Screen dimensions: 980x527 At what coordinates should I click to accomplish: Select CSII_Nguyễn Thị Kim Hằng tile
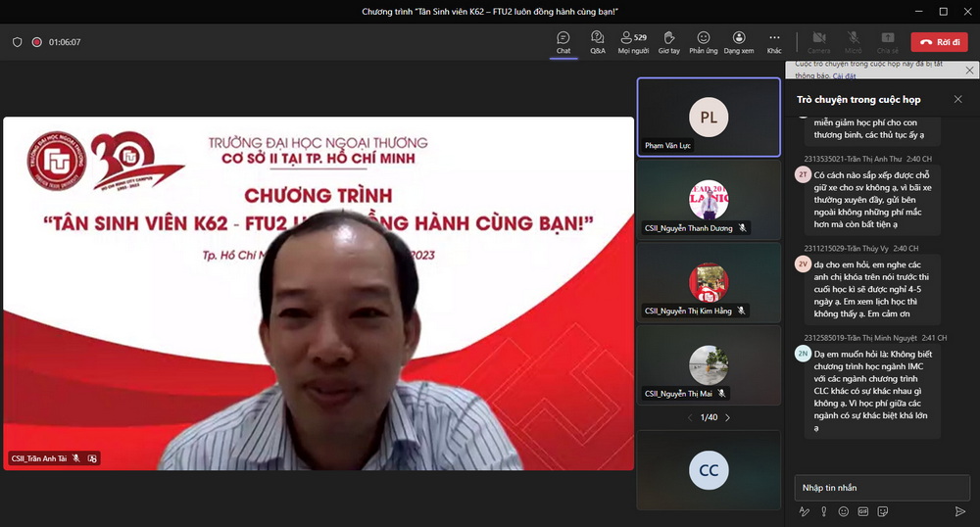pyautogui.click(x=709, y=282)
